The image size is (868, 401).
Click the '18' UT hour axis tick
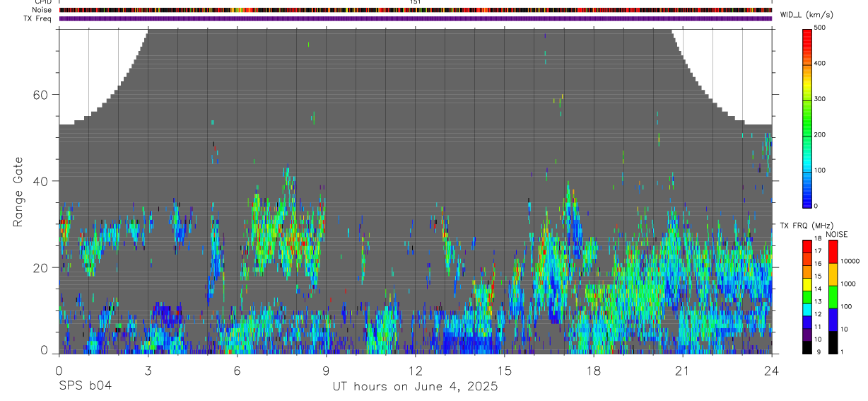pyautogui.click(x=593, y=371)
